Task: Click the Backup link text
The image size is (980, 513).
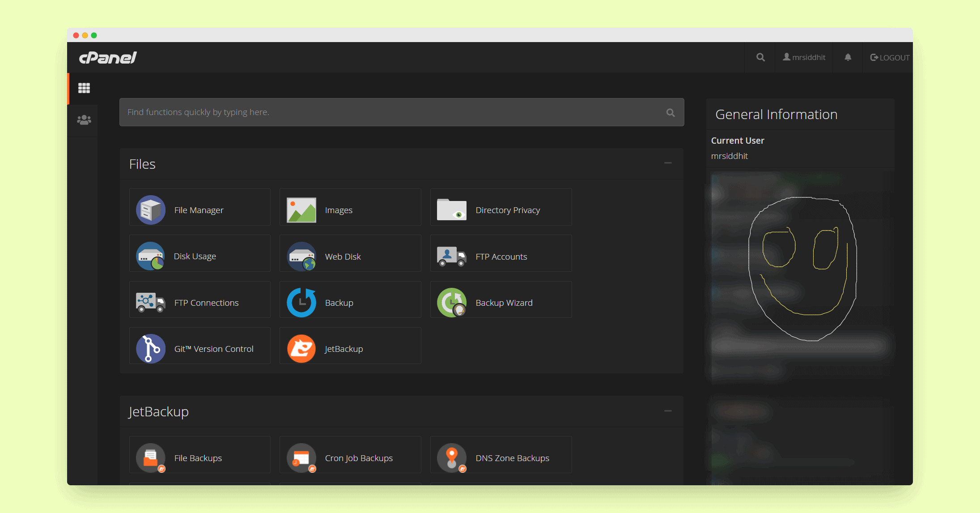Action: 339,303
